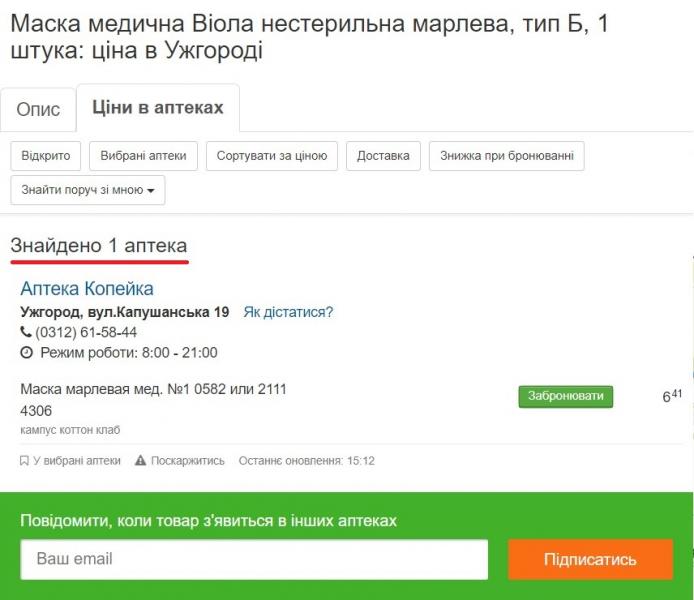
Task: Click the caret arrow on Знайти поруч зі мною
Action: (x=150, y=191)
